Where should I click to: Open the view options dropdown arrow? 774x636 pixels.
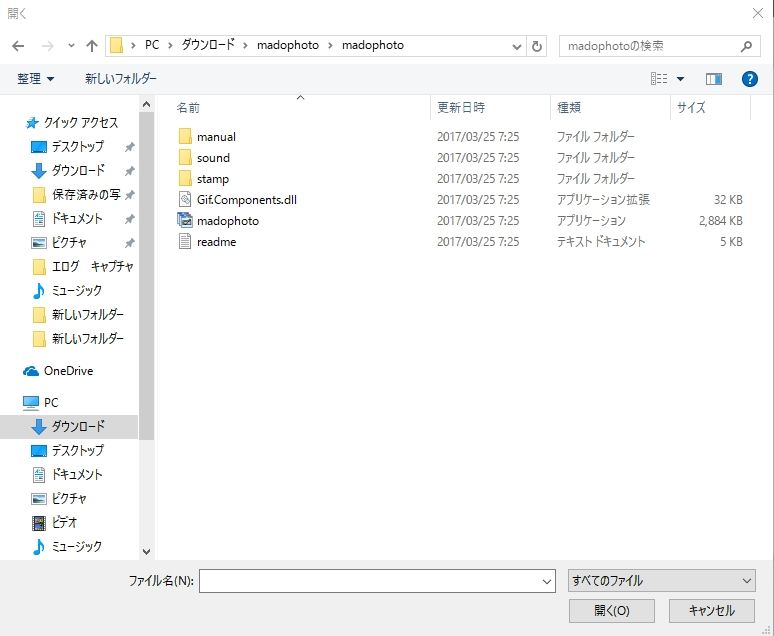coord(680,79)
